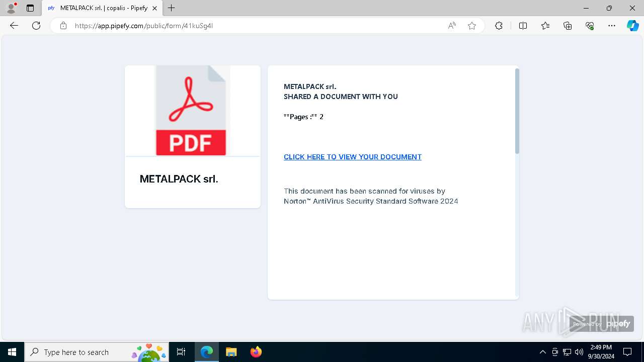Open File Explorer from the taskbar
The width and height of the screenshot is (644, 362).
coord(231,352)
